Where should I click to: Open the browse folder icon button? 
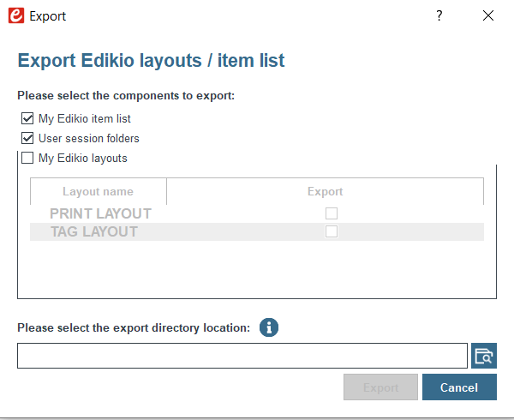click(484, 356)
